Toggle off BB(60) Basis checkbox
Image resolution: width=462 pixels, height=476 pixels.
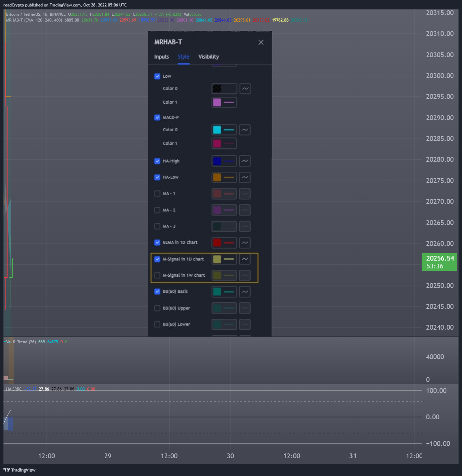157,292
